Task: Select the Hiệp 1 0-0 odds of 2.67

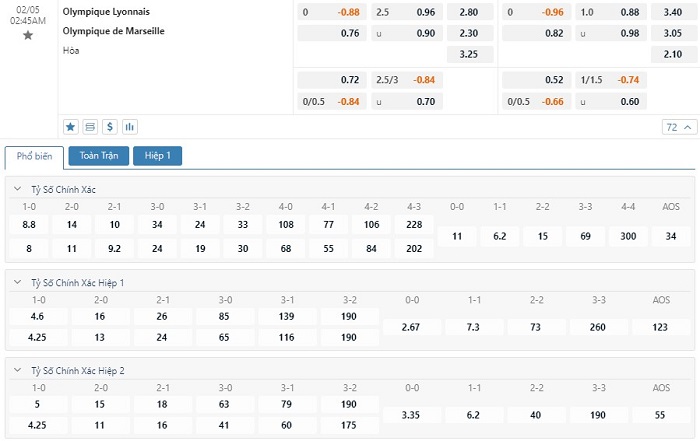Action: (x=411, y=327)
